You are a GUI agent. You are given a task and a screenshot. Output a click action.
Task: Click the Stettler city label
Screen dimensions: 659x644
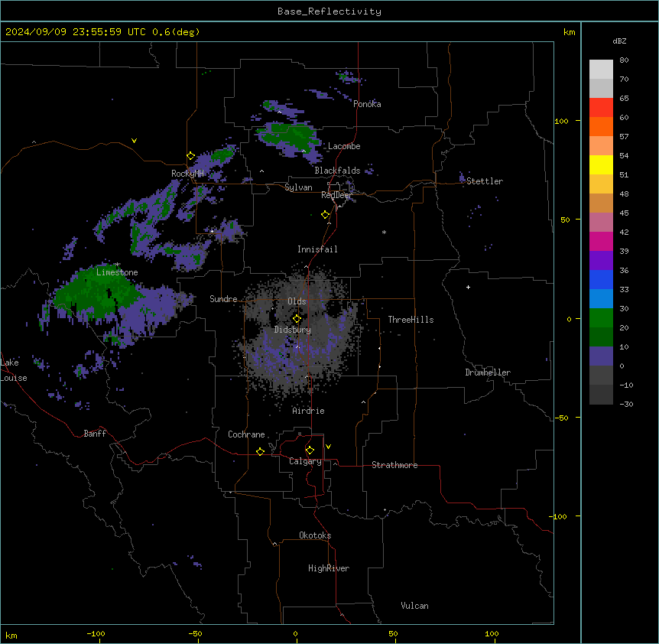(485, 181)
